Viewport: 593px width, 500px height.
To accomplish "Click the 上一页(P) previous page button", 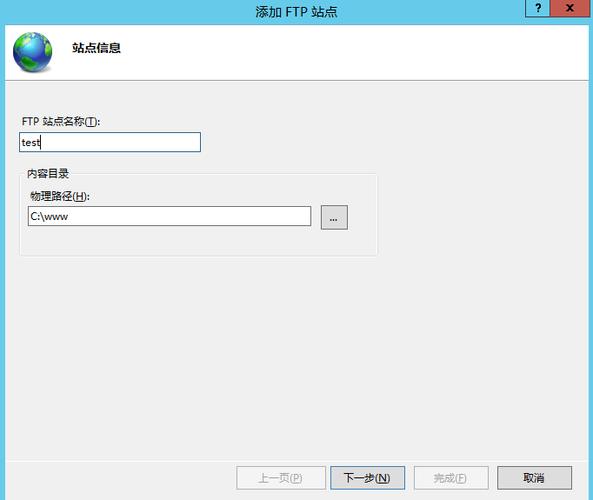I will (x=281, y=478).
